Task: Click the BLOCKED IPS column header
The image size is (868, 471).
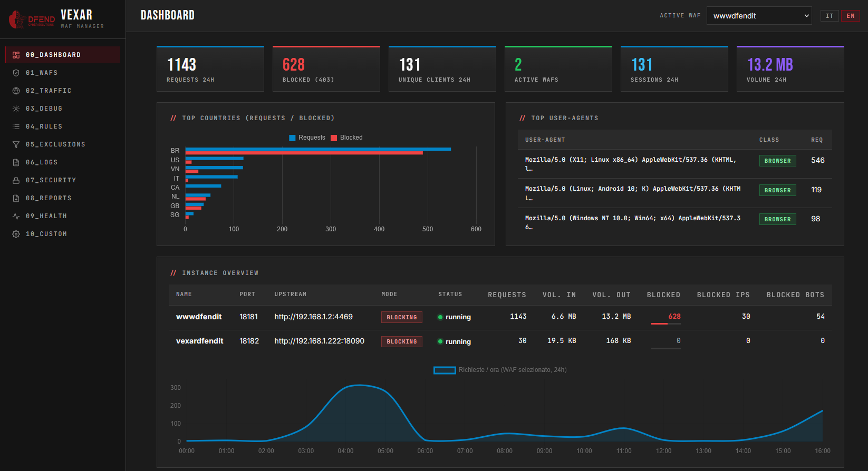Action: click(724, 295)
